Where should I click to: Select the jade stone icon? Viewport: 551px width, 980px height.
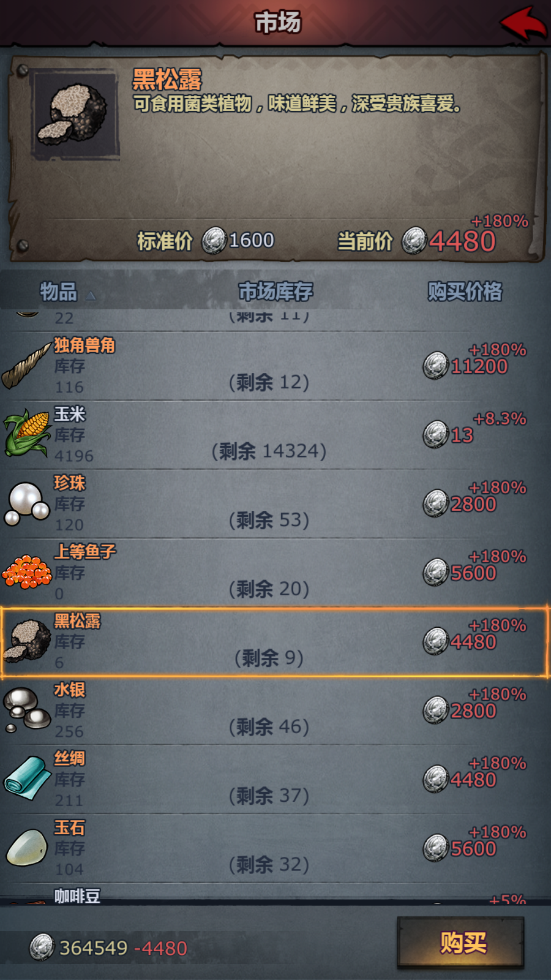(27, 848)
